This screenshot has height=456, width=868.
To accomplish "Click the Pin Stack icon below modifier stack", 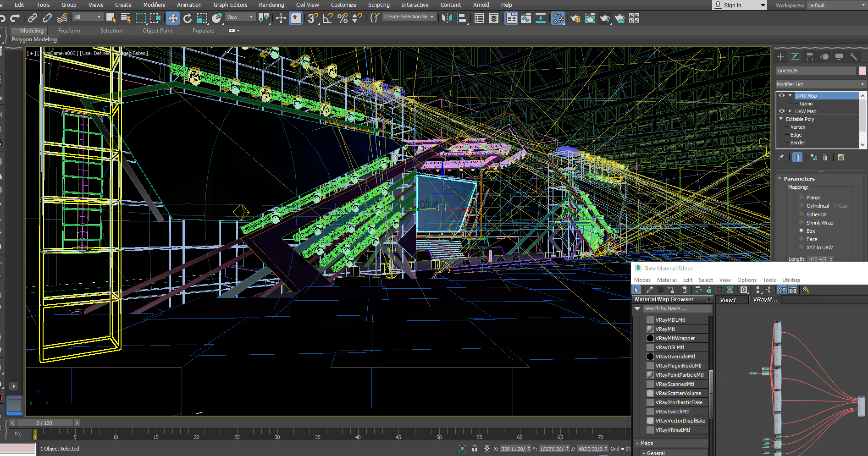I will point(781,157).
